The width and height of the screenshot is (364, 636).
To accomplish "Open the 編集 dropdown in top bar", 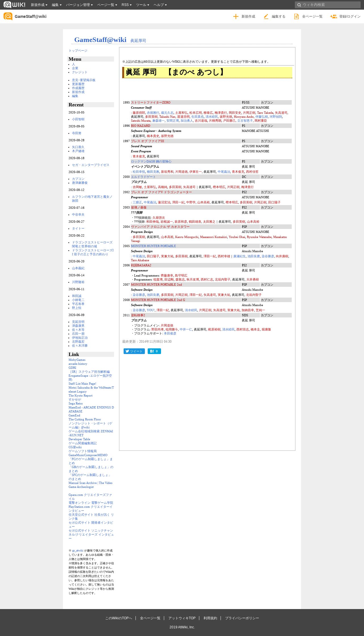I will point(57,5).
